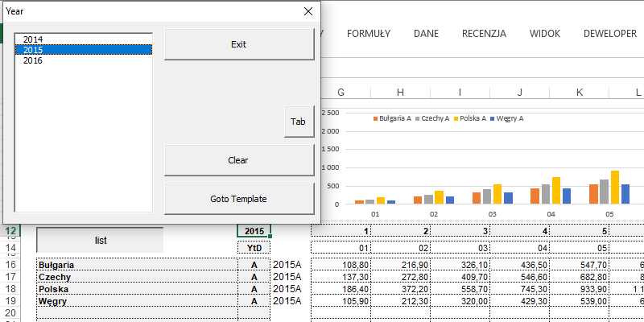Select row 18 header
Viewport: 644px width, 322px height.
tap(11, 288)
